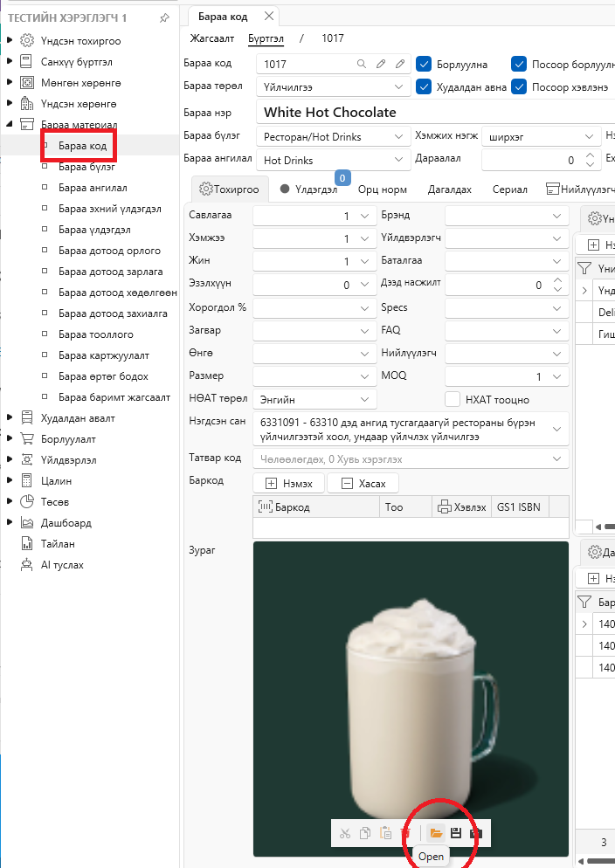Click the filter funnel icon above the Үнд row
Viewport: 615px width, 868px height.
tap(584, 268)
